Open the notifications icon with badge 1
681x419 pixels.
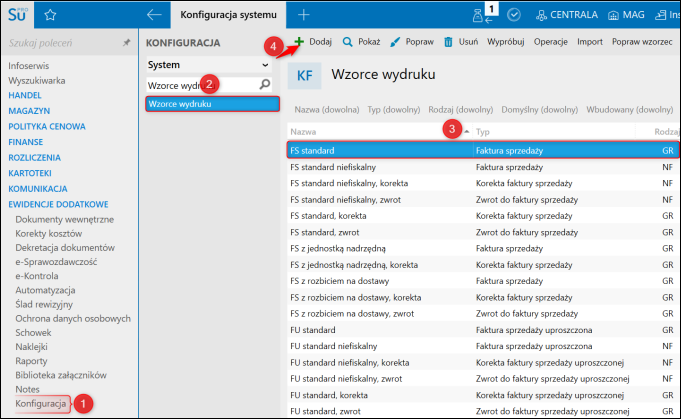point(483,14)
